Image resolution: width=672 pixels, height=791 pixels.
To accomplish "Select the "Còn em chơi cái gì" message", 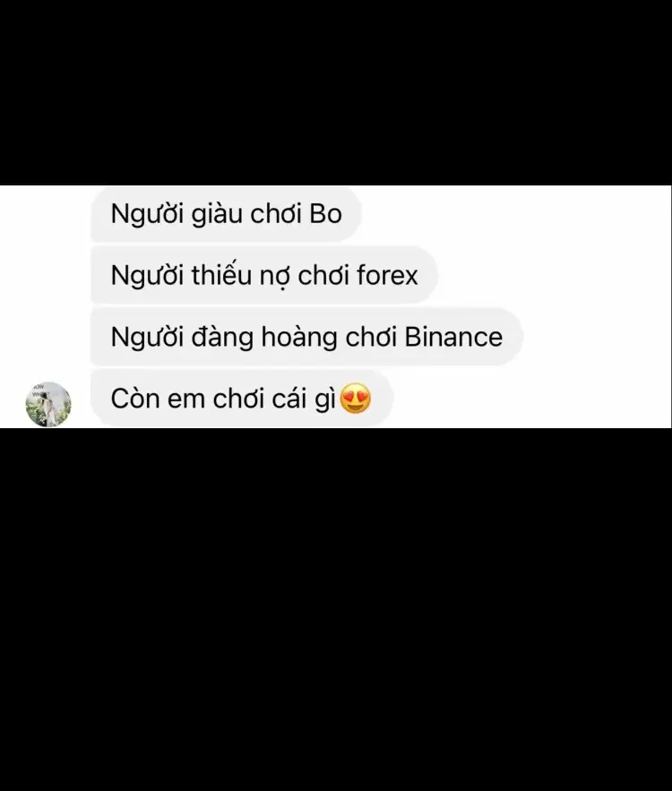I will coord(242,399).
